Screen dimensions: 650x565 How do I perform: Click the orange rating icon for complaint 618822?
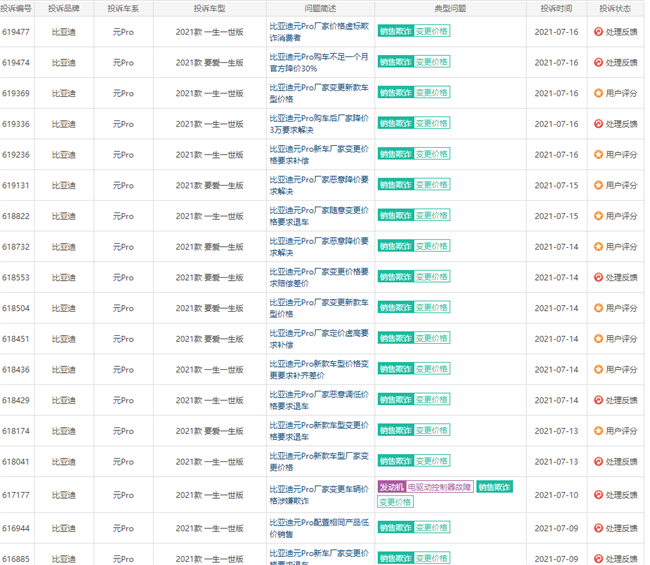click(598, 216)
